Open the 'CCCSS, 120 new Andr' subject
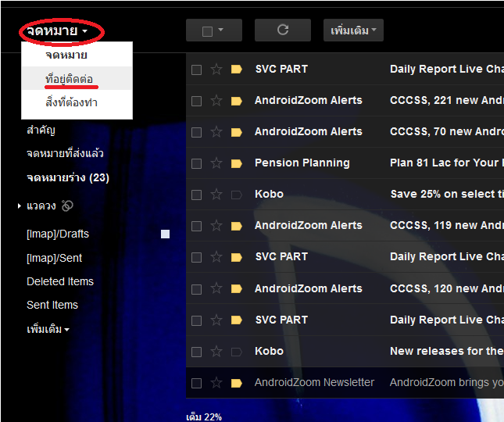Viewport: 504px width, 422px height. [x=447, y=288]
